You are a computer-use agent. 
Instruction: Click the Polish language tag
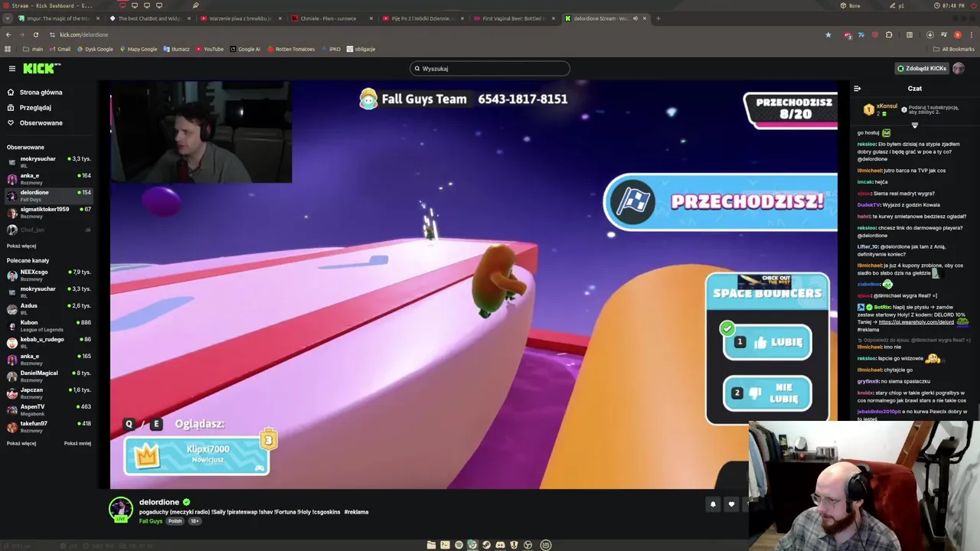tap(175, 521)
